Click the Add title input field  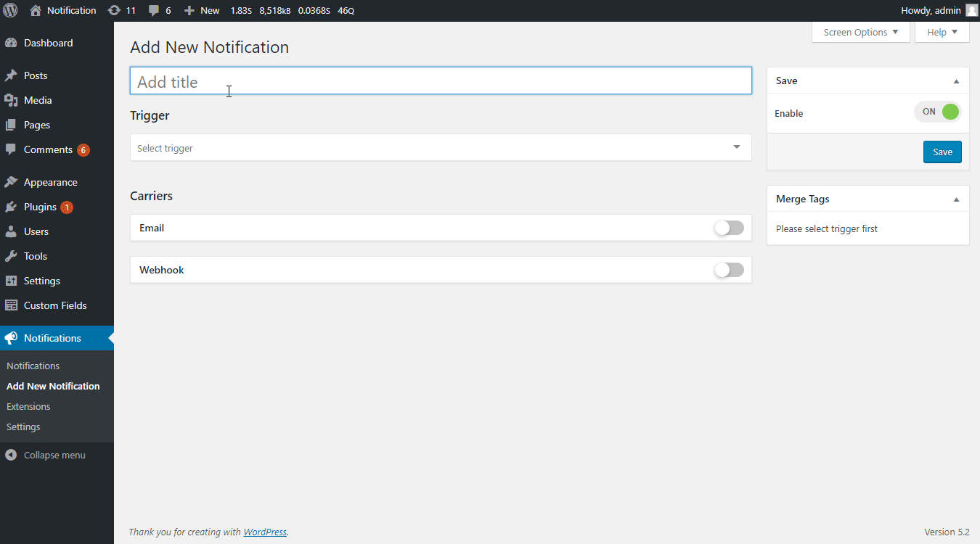point(440,81)
